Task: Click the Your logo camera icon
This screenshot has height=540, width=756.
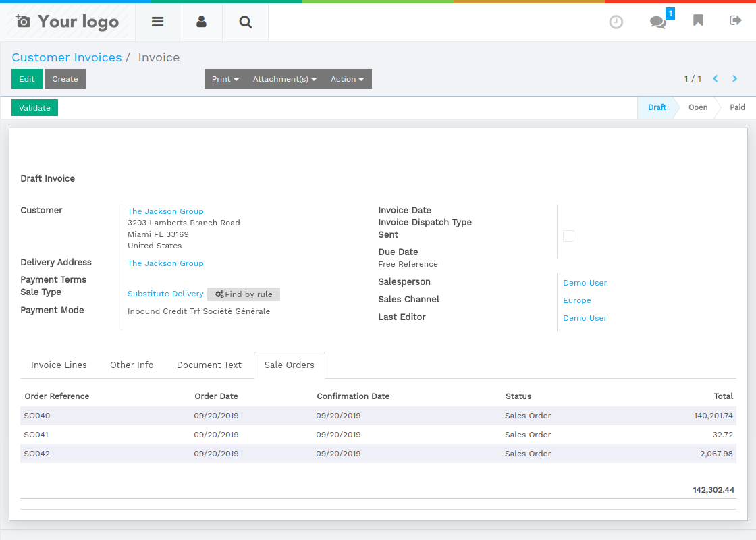Action: pos(24,21)
